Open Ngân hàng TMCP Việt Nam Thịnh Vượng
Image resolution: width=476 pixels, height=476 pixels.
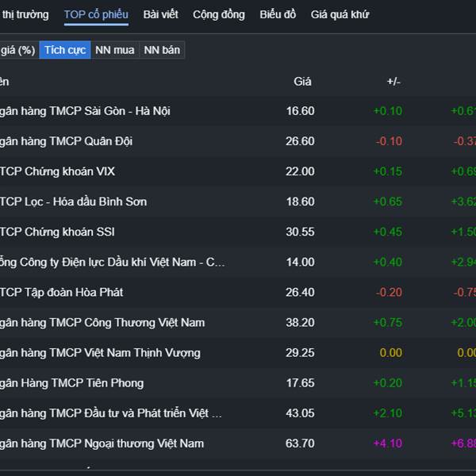(x=100, y=352)
